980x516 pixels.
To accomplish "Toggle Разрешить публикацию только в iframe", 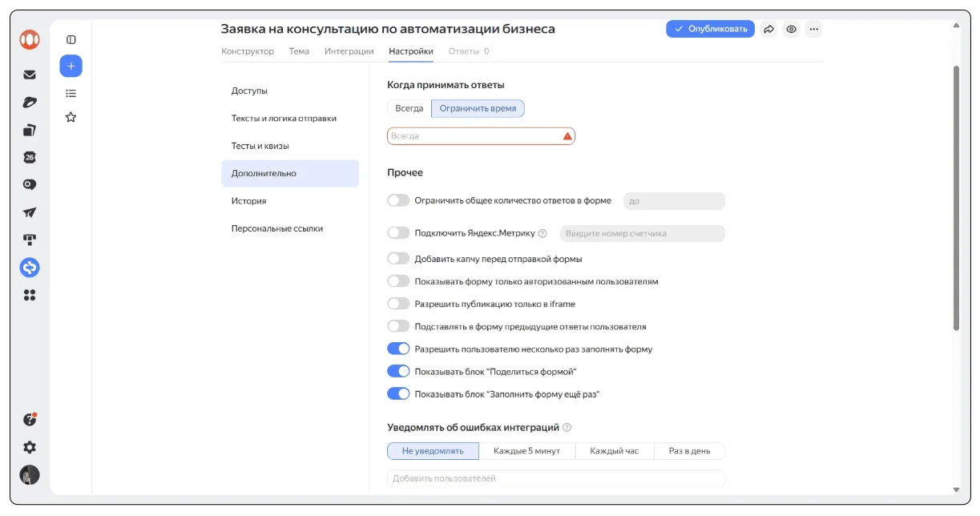I will (x=398, y=304).
